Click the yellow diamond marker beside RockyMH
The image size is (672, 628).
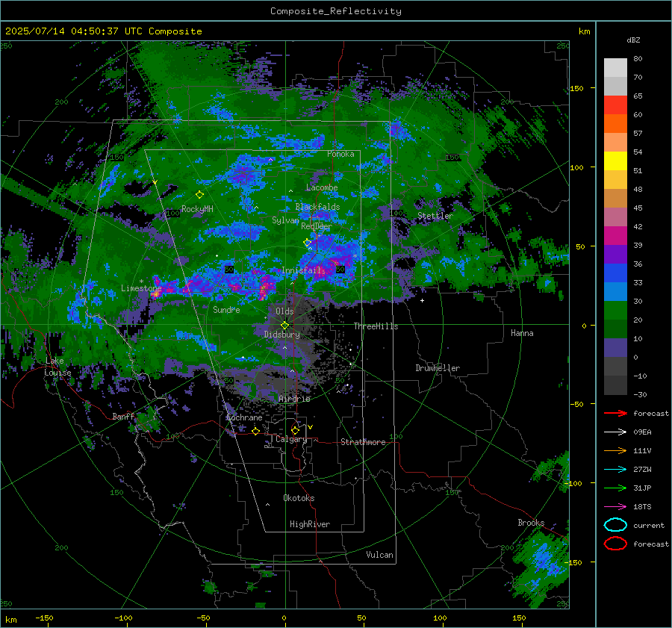pos(199,195)
